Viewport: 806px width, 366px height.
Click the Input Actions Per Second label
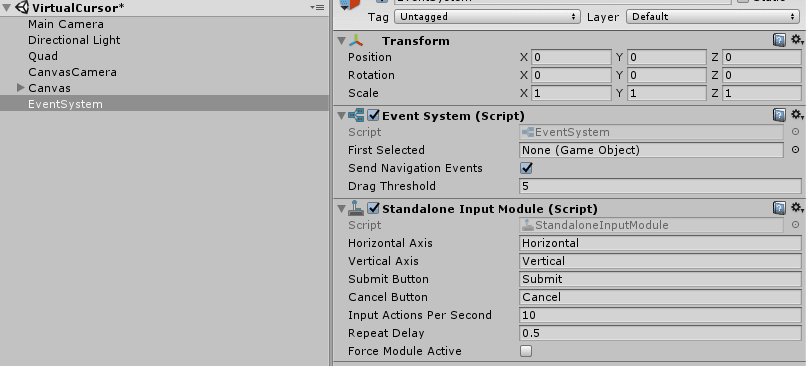click(419, 315)
